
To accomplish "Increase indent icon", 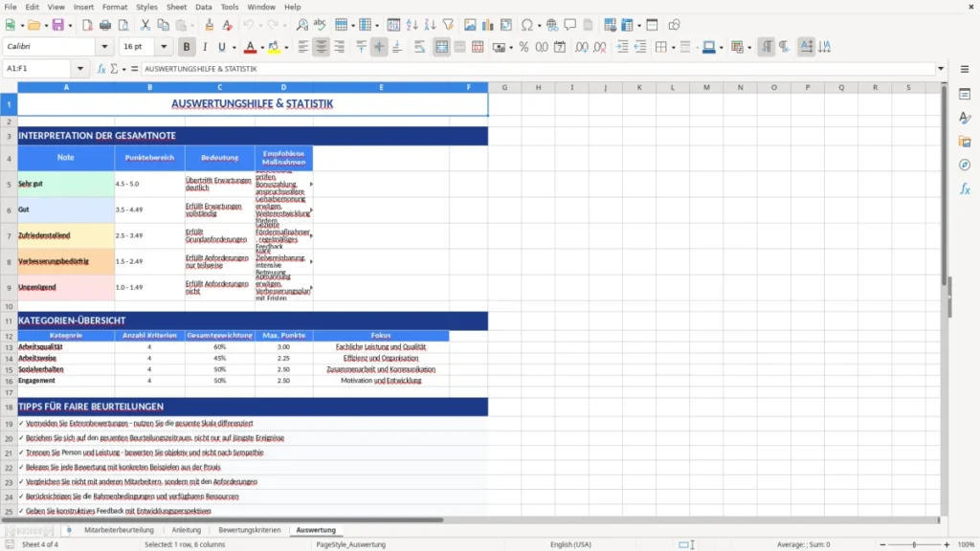I will tap(622, 47).
